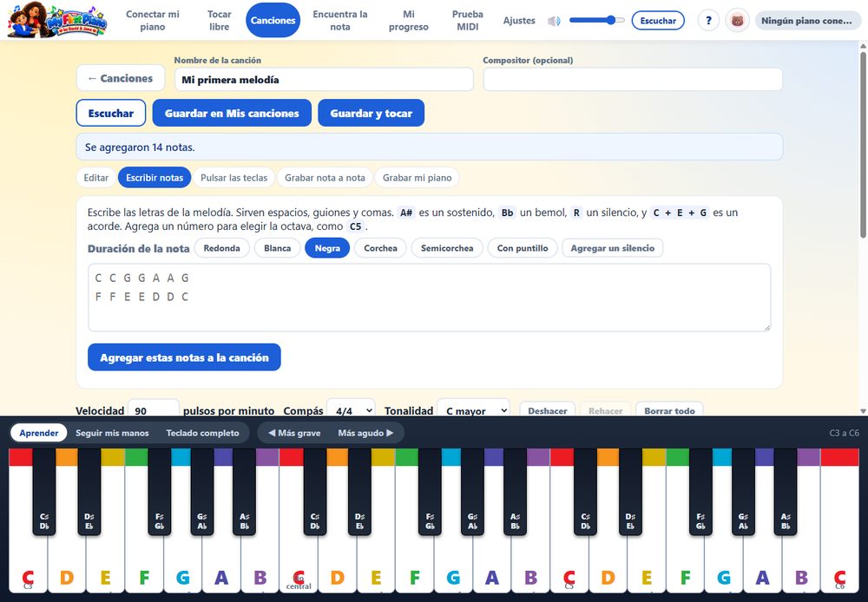Go to Tocar libre

220,21
